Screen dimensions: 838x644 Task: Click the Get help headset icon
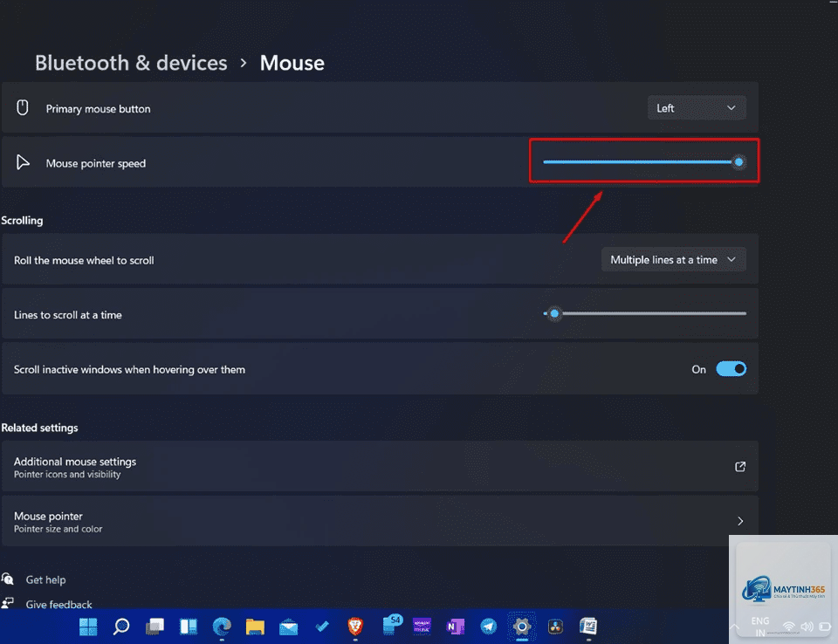8,579
